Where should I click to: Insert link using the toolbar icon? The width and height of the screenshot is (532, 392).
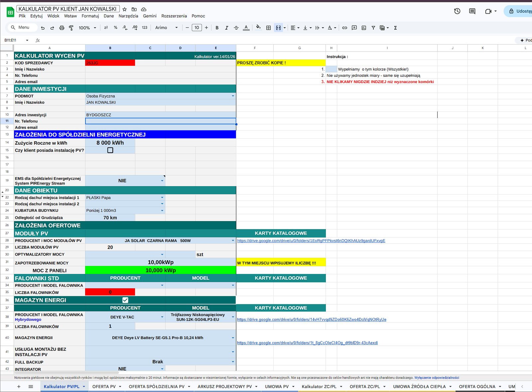[344, 28]
